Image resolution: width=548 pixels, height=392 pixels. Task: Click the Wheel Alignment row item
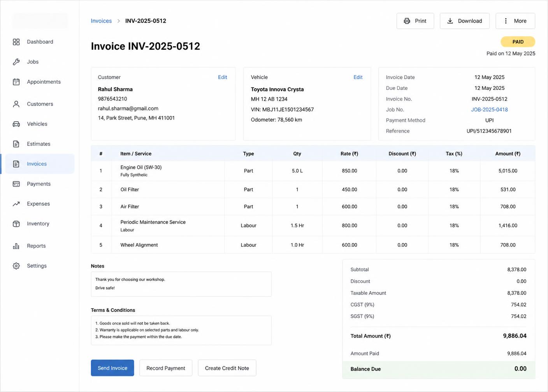pos(139,245)
